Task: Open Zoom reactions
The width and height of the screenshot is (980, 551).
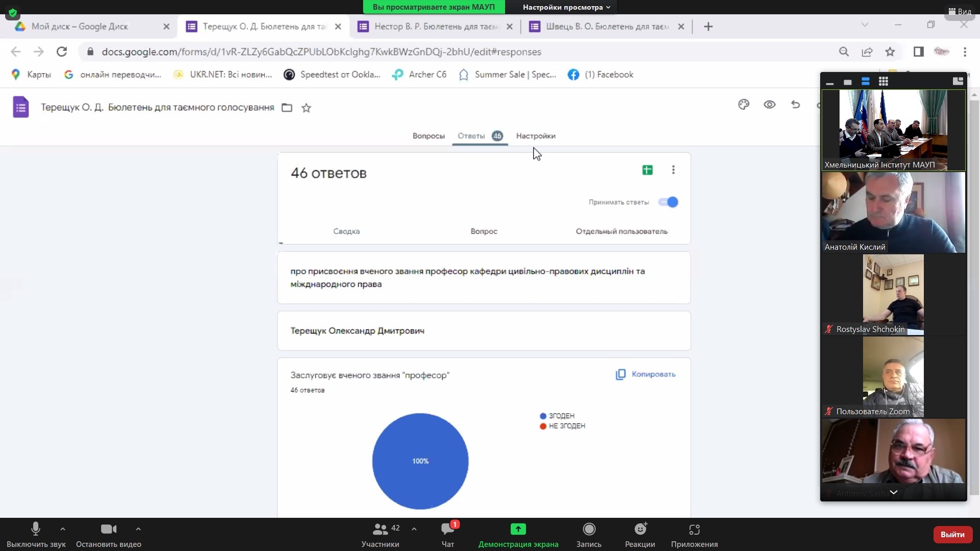Action: pos(639,534)
